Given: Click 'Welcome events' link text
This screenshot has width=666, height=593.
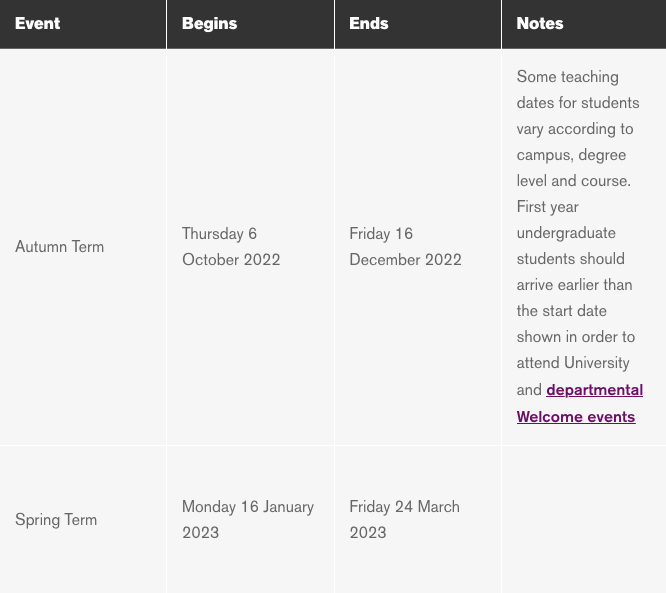Looking at the screenshot, I should click(576, 417).
